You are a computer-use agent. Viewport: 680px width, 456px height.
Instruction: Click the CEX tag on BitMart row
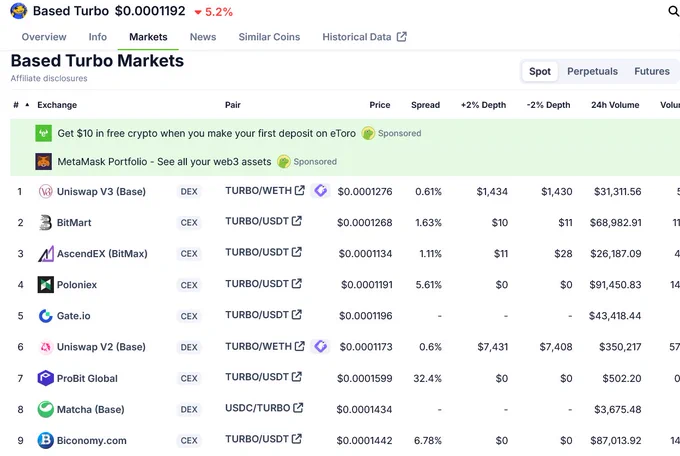click(189, 223)
